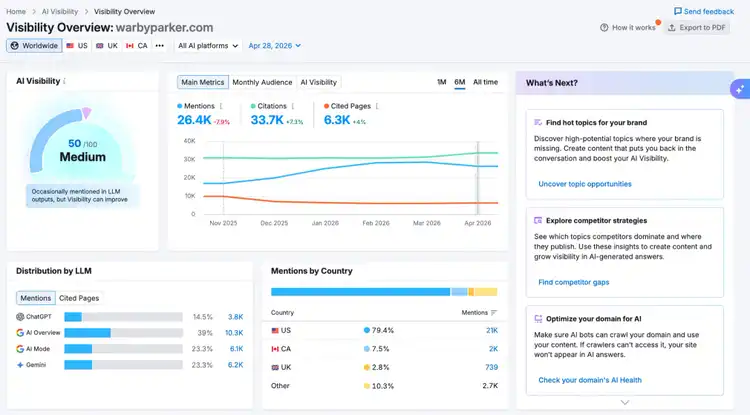Go to Home breadcrumb
Viewport: 750px width, 415px height.
(16, 11)
